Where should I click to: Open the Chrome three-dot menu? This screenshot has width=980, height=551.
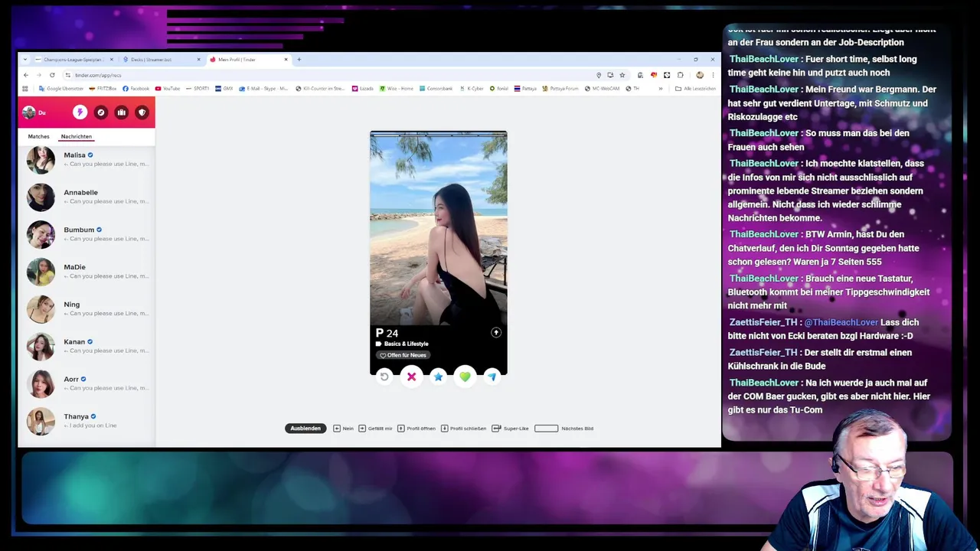pos(712,75)
